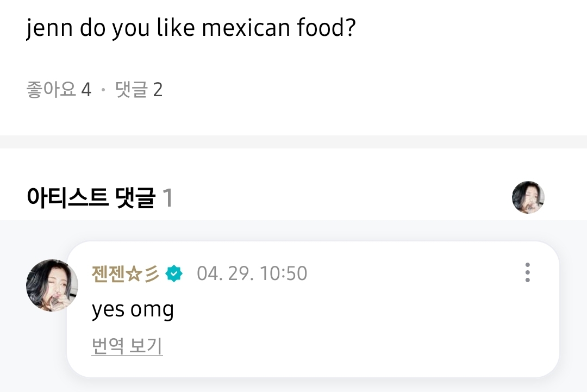587x392 pixels.
Task: Select the "yes omg" comment text
Action: point(133,309)
